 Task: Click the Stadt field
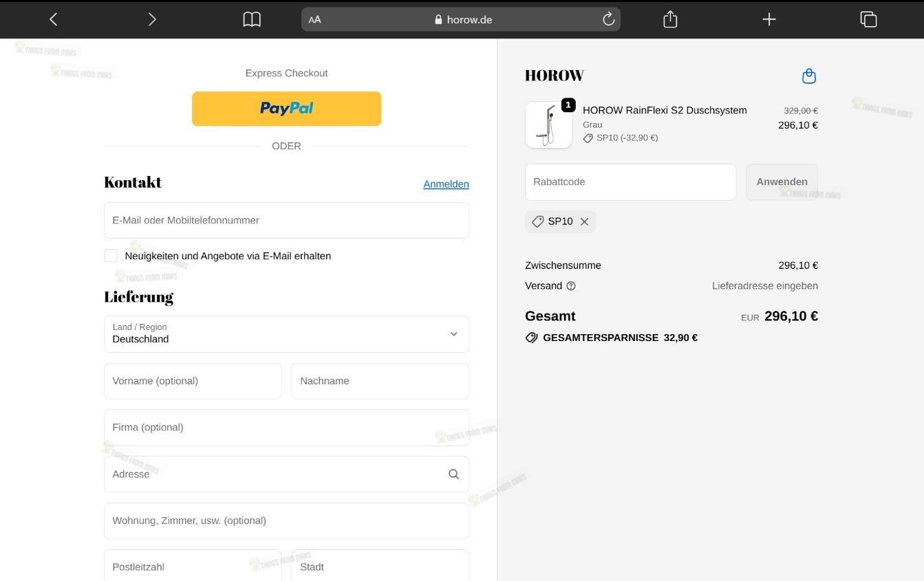point(380,565)
